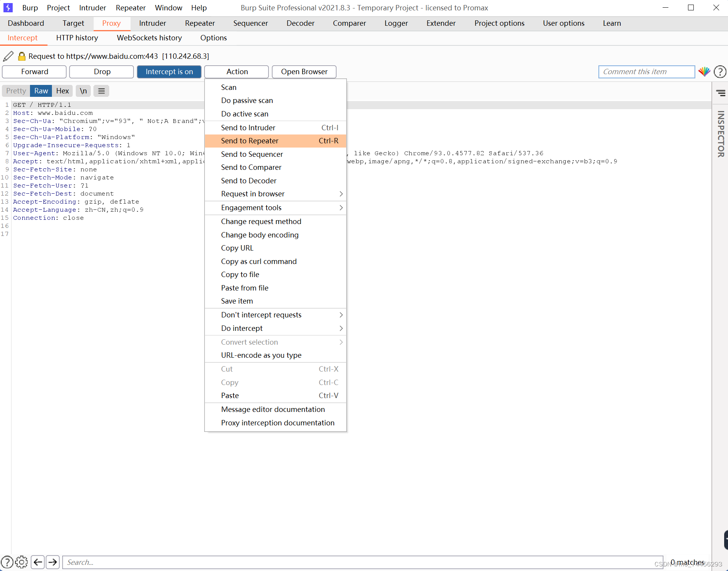Toggle the Intercept is on button
Screen dimensions: 728x571
coord(169,72)
